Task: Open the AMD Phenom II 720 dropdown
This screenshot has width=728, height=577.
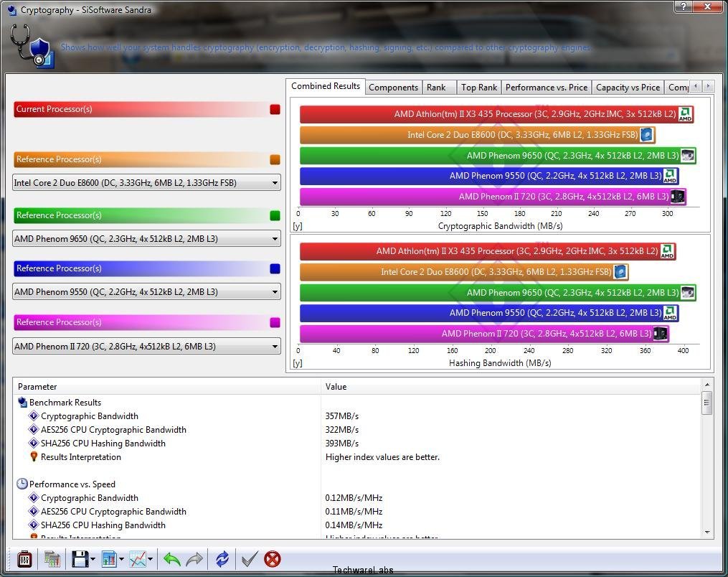Action: [147, 346]
